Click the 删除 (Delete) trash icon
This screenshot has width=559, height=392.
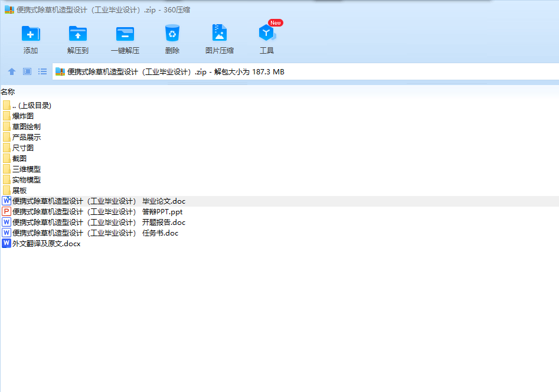172,33
